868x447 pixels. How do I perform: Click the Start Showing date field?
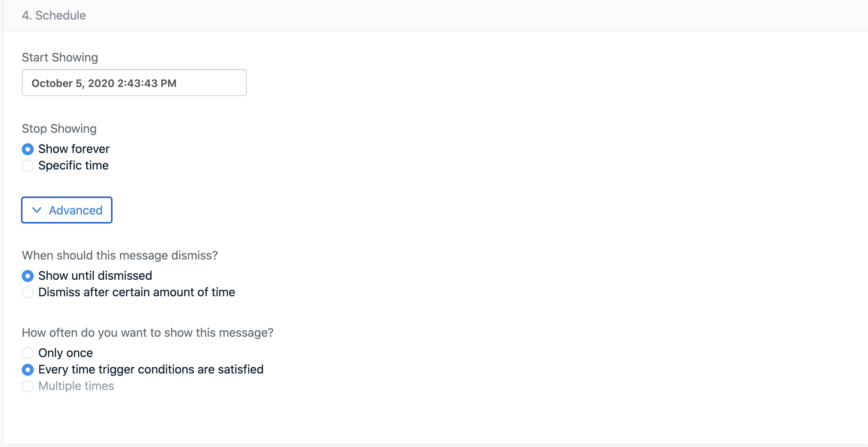coord(134,82)
